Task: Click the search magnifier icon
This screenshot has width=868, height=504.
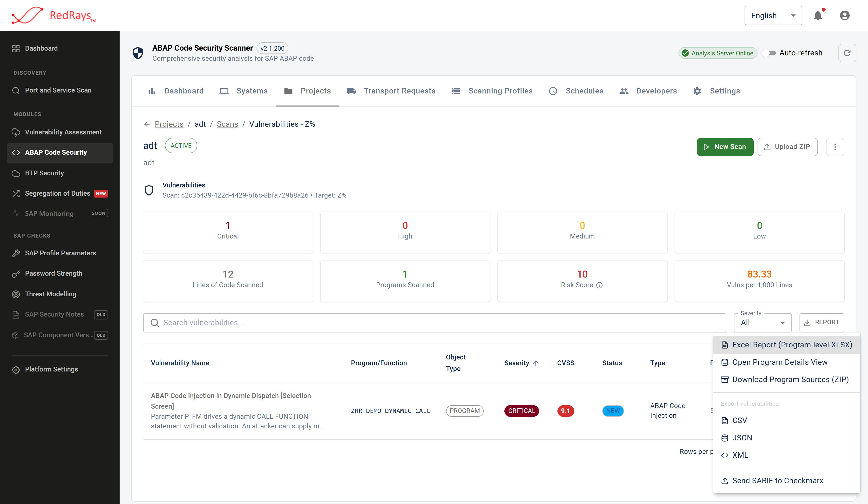Action: point(155,323)
